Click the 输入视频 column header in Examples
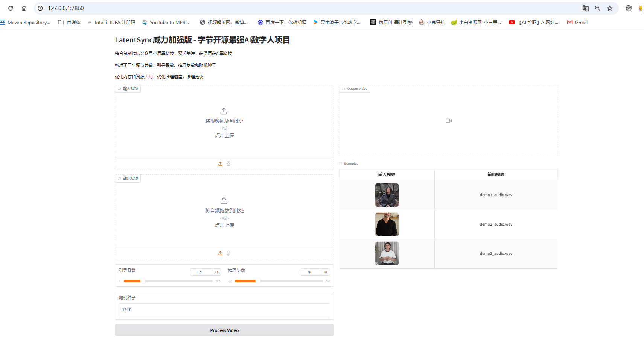Viewport: 644px width, 362px height. (x=387, y=174)
